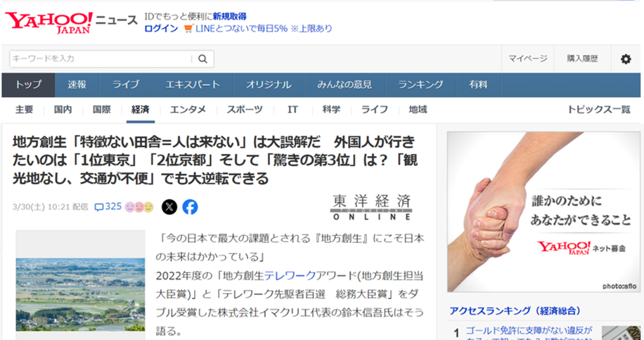Open トピックス一覧 link
This screenshot has width=644, height=340.
599,110
